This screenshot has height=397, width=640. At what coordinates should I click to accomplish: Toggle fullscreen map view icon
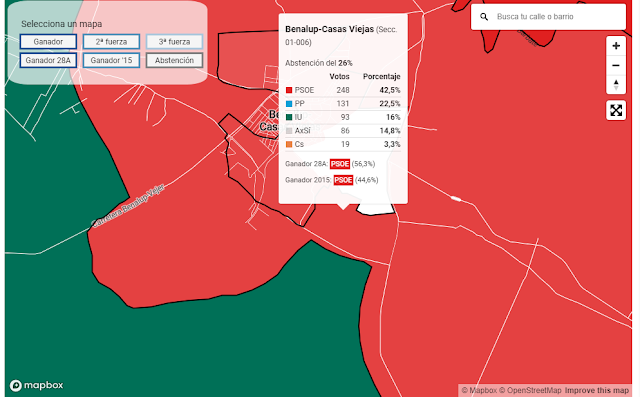pyautogui.click(x=616, y=110)
